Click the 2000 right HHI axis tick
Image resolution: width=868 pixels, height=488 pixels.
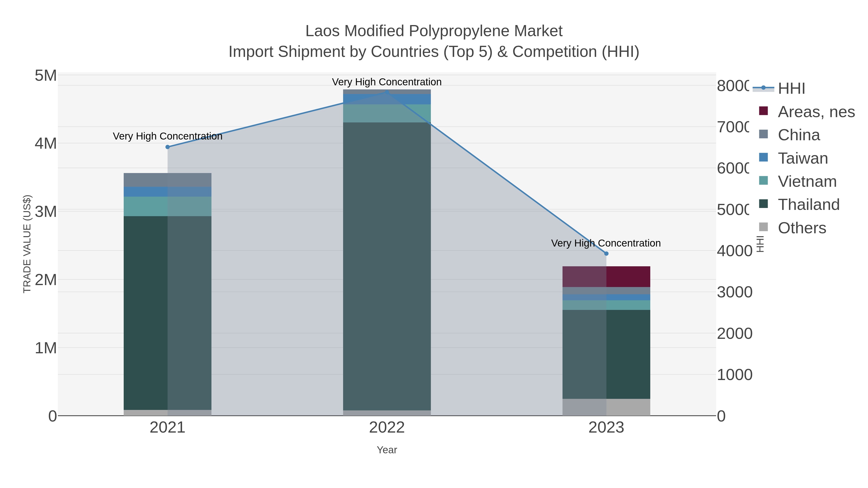(735, 334)
